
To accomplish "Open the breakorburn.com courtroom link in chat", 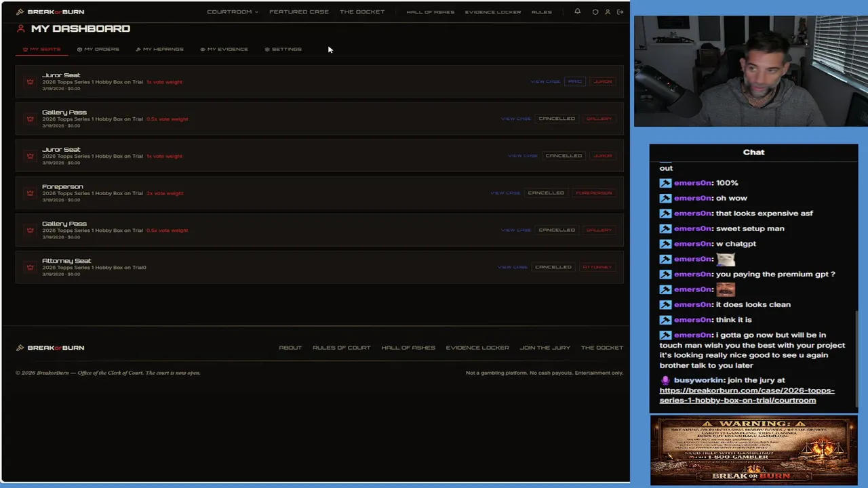I will point(747,395).
